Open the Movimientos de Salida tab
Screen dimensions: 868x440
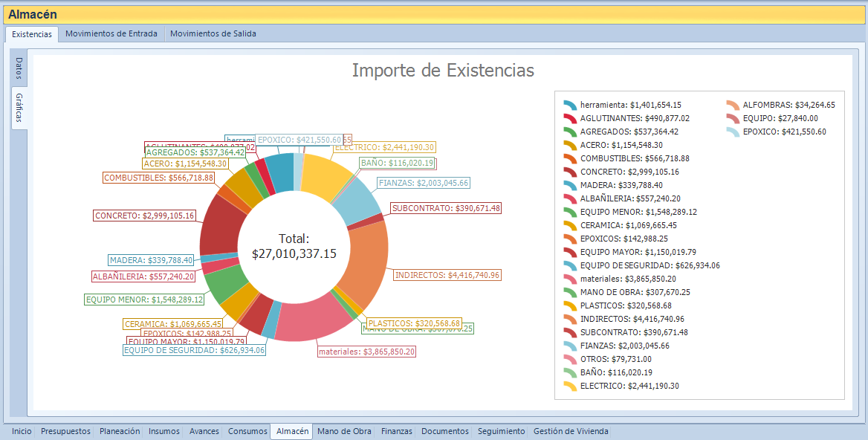click(213, 33)
